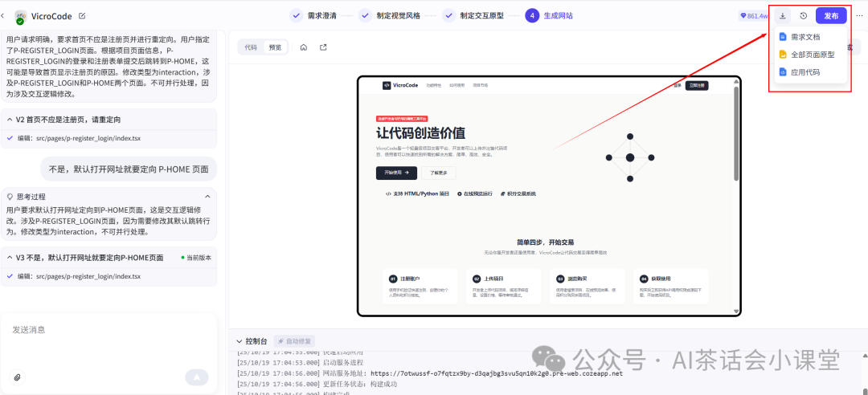This screenshot has height=395, width=868.
Task: Click 立即注册 button in preview
Action: pyautogui.click(x=696, y=86)
